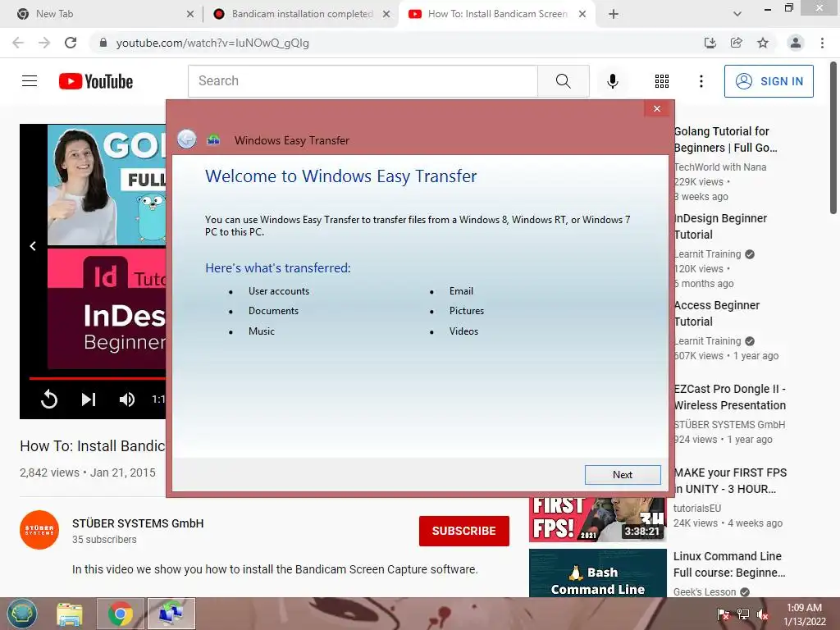Close the Bandicam installation completed tab
The height and width of the screenshot is (630, 840).
pos(386,15)
